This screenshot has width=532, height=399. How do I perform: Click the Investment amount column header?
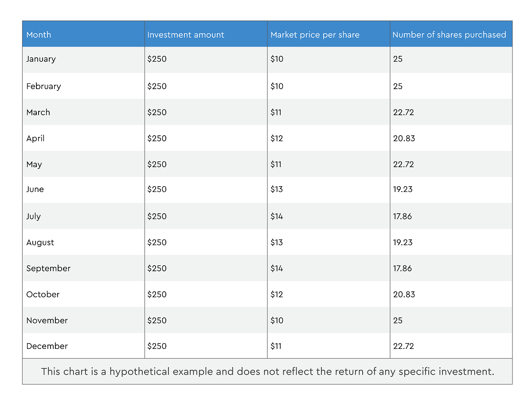186,35
